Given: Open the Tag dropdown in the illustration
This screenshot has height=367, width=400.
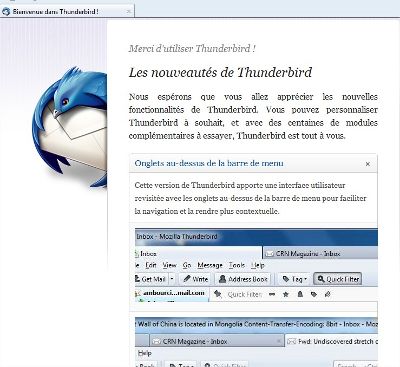Looking at the screenshot, I should point(295,279).
